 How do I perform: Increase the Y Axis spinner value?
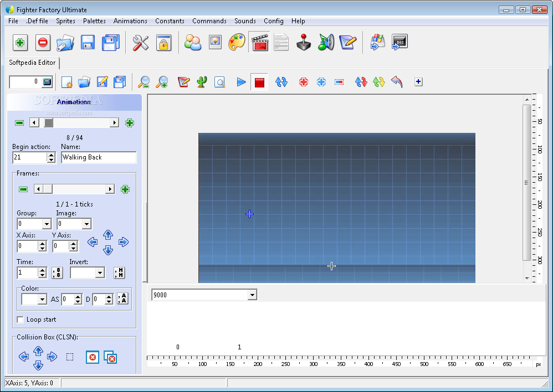click(x=73, y=244)
